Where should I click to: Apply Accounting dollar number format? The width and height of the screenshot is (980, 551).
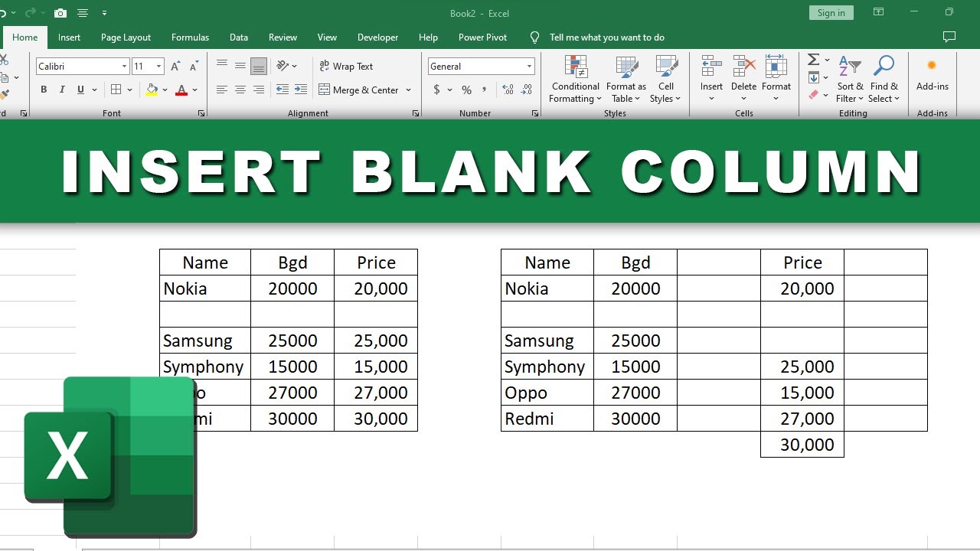coord(436,90)
